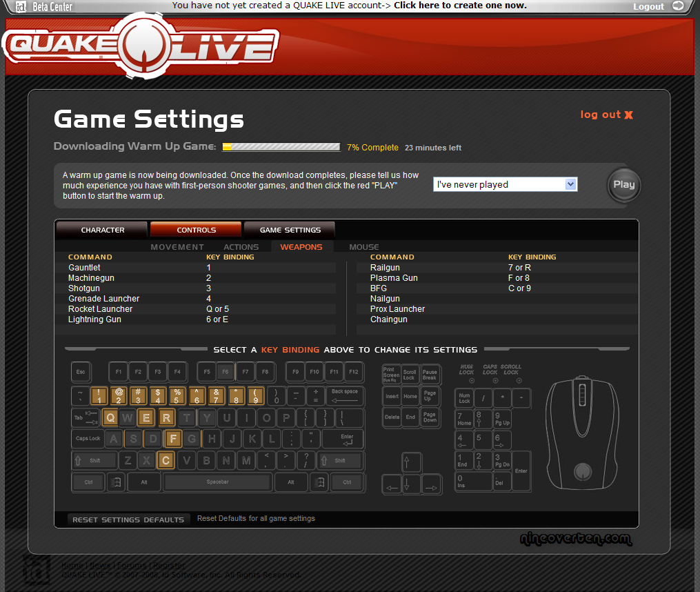The width and height of the screenshot is (700, 592).
Task: Select the Spacebar key on keyboard diagram
Action: [217, 482]
